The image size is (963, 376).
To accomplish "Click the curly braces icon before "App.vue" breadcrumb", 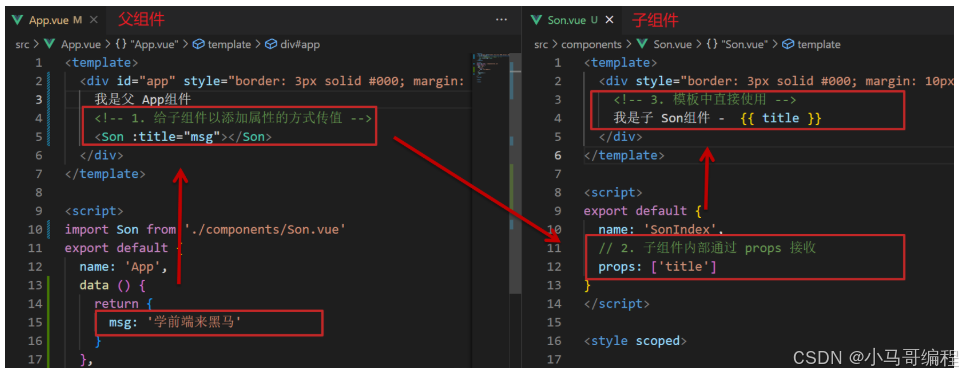I will coord(121,44).
